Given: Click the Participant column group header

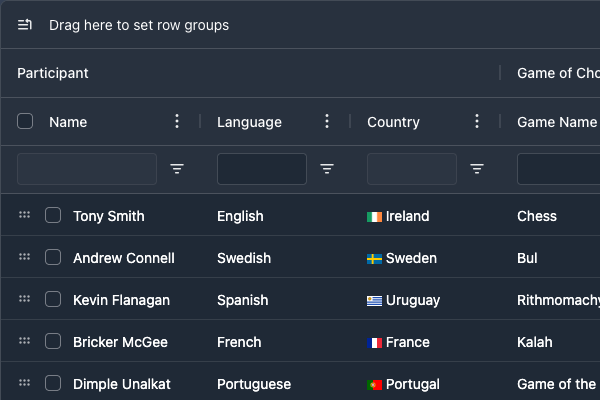Looking at the screenshot, I should [53, 73].
